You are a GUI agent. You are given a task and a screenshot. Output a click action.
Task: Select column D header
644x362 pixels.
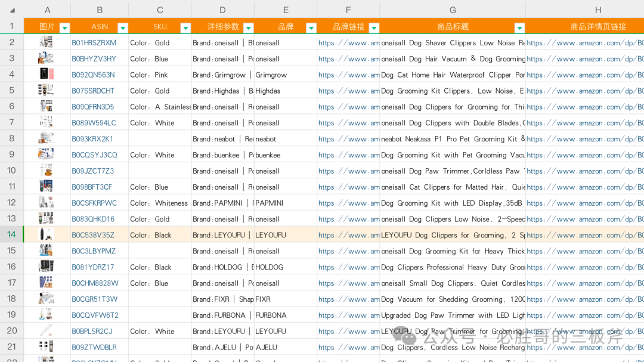click(222, 10)
